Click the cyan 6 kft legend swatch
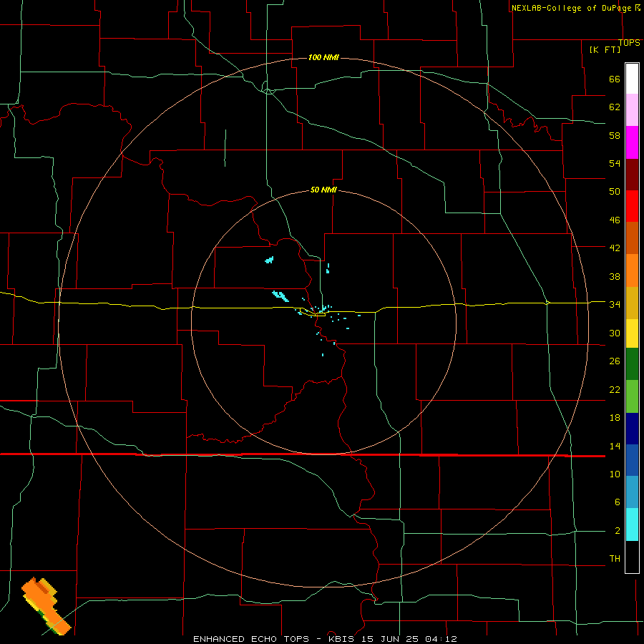The width and height of the screenshot is (644, 644). click(632, 525)
